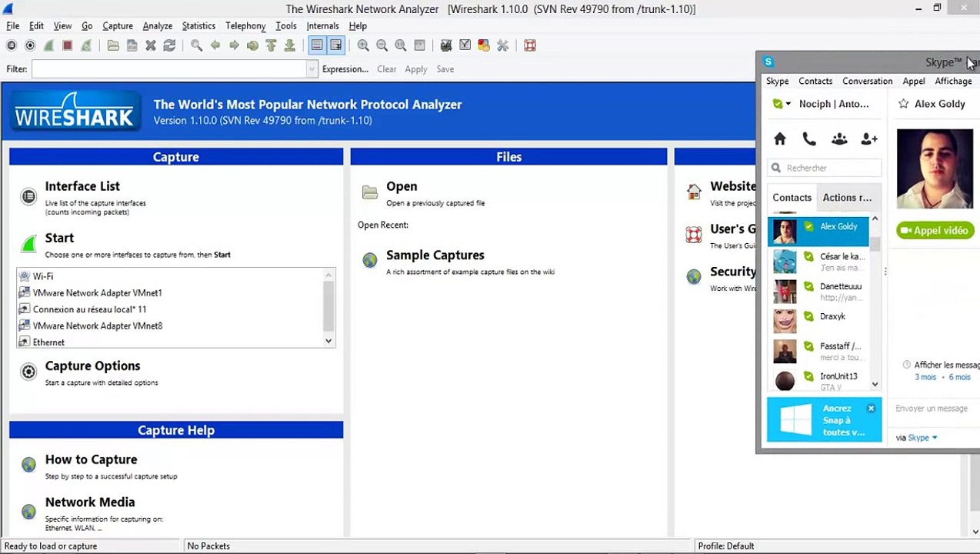
Task: Click green shark fin Start capture link
Action: 29,243
